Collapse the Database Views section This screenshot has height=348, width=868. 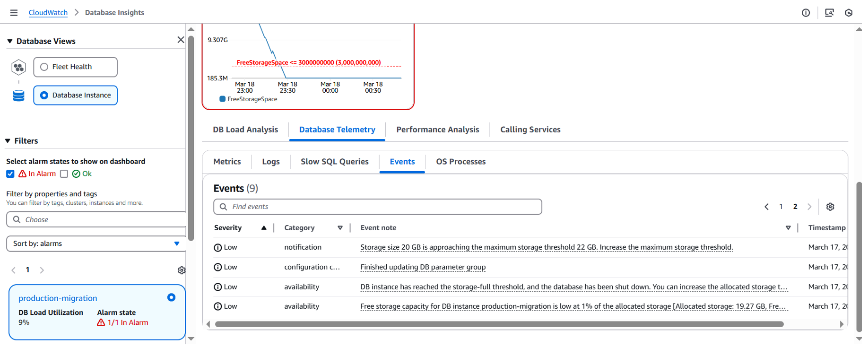click(x=10, y=41)
